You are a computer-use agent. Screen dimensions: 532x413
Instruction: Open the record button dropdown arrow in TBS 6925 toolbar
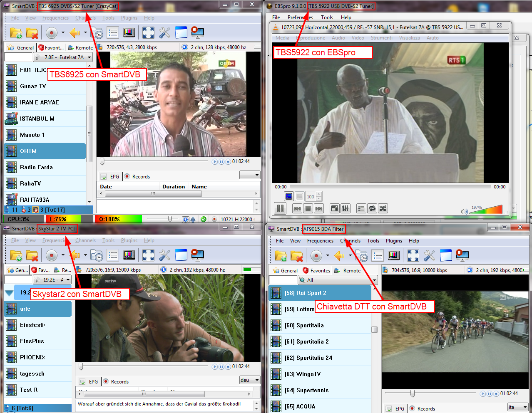pyautogui.click(x=63, y=32)
